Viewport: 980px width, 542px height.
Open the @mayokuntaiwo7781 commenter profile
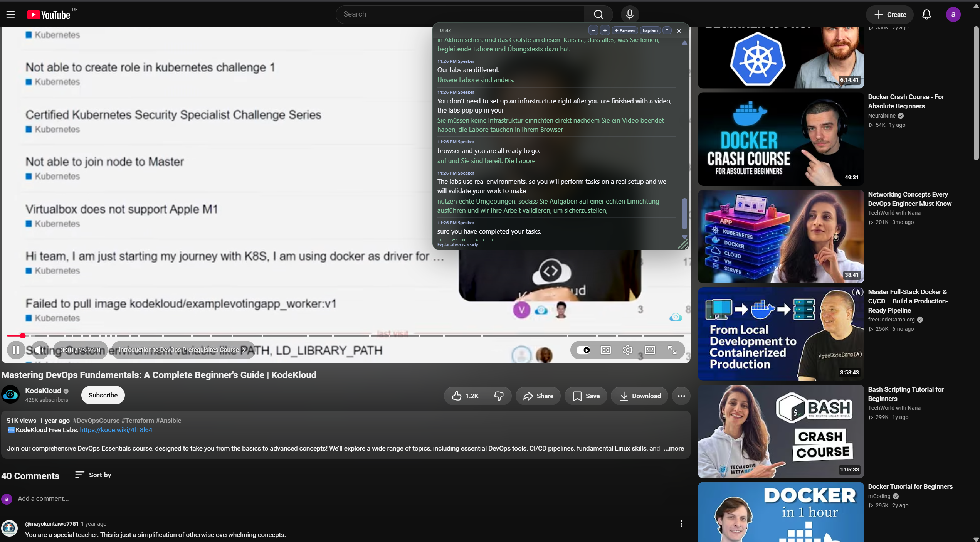[52, 524]
